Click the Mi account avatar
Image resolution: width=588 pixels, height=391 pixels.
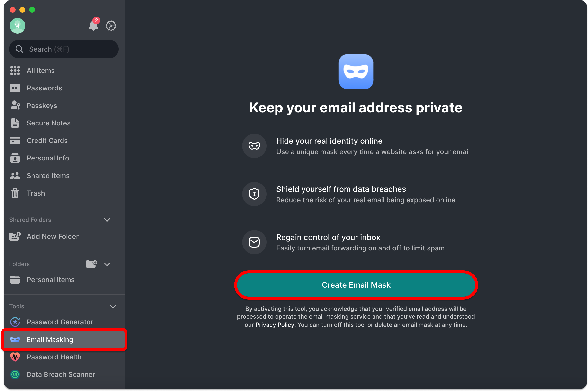click(18, 26)
